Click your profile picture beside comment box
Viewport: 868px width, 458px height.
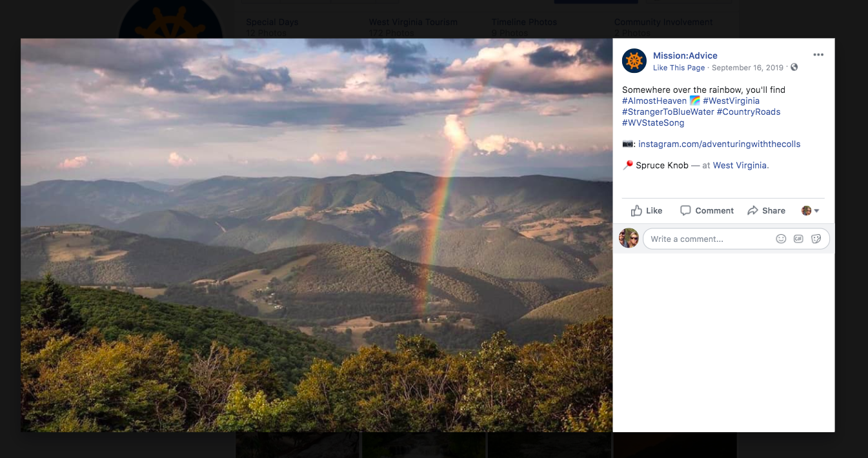tap(629, 239)
